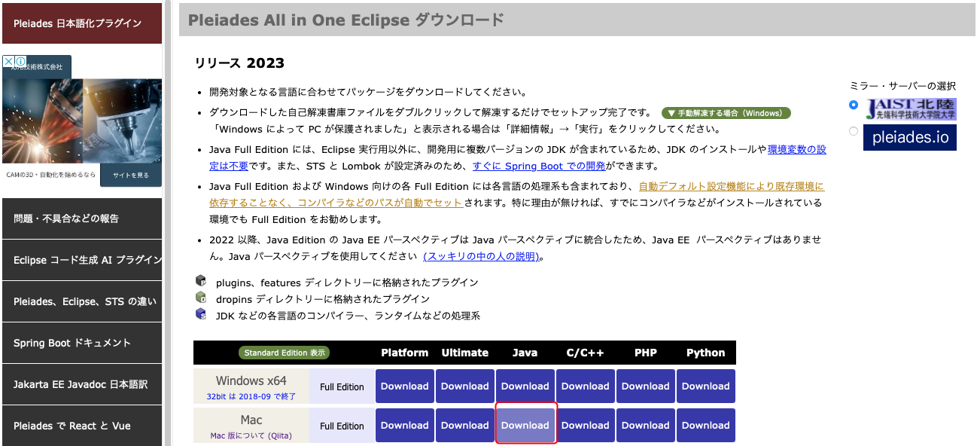This screenshot has width=980, height=446.
Task: Open the 自動デフォルト設定機能 link
Action: [731, 186]
